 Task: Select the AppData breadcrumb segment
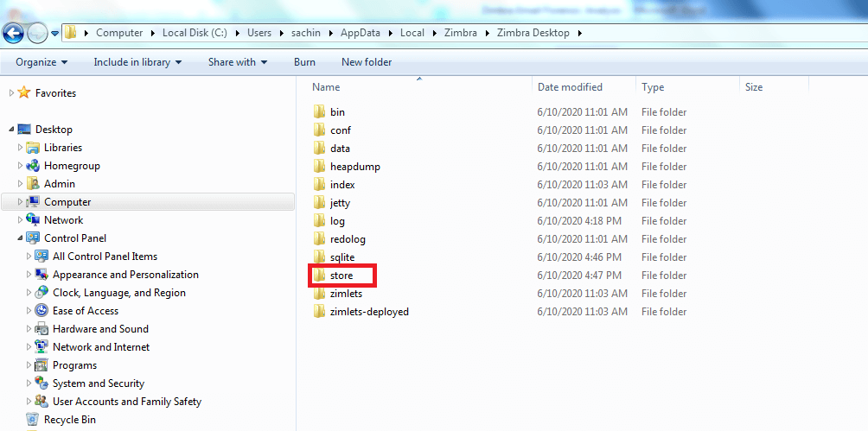pos(361,33)
